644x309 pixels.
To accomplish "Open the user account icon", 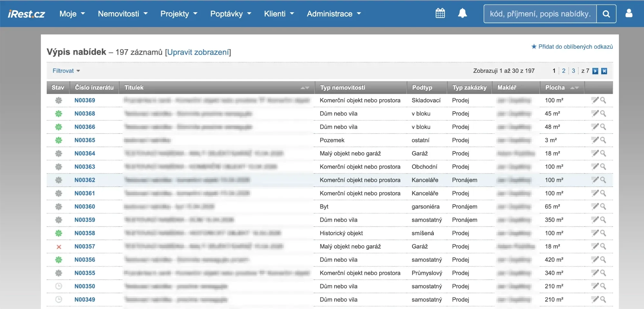I will pyautogui.click(x=629, y=14).
